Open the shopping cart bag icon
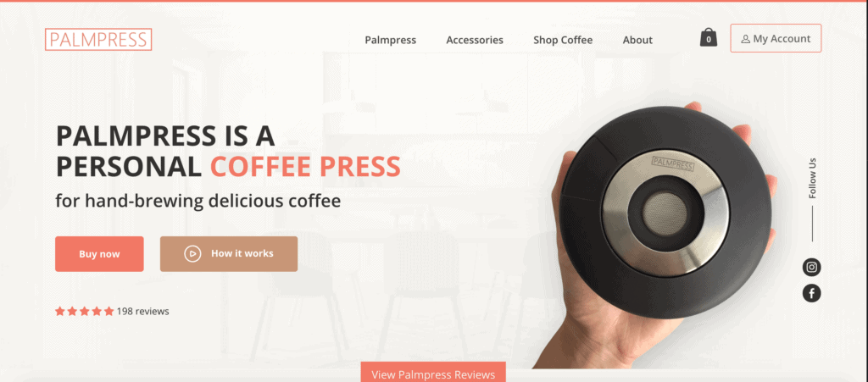The height and width of the screenshot is (382, 868). pyautogui.click(x=708, y=37)
